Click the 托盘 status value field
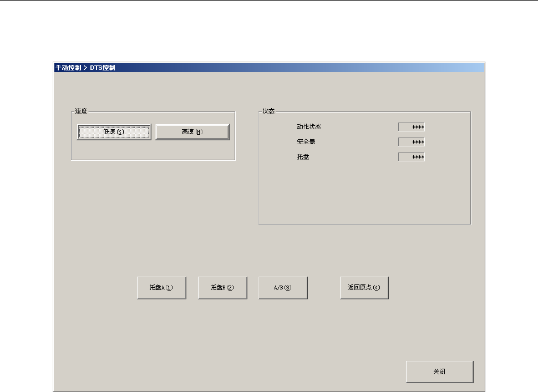The width and height of the screenshot is (538, 392). point(412,157)
